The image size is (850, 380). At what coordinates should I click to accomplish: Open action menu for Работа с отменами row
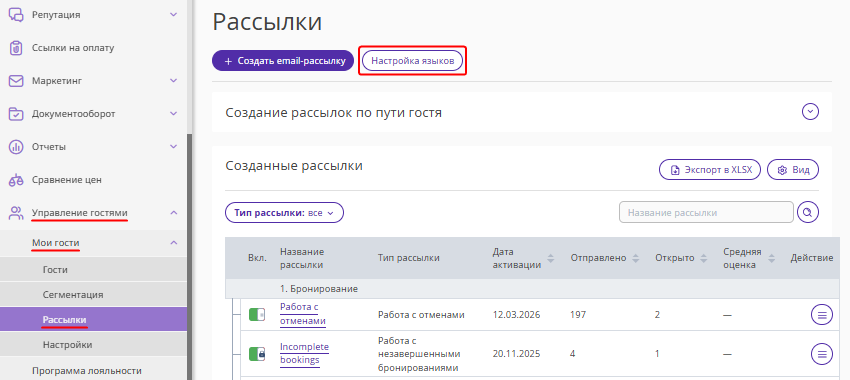click(x=822, y=314)
